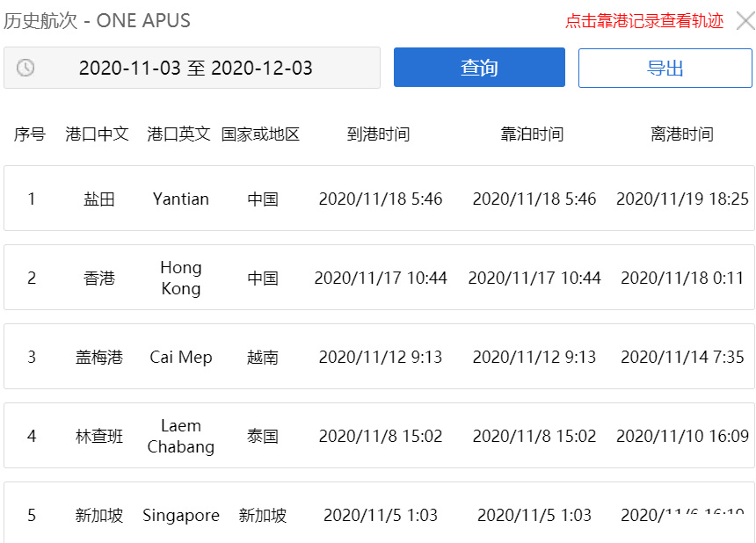
Task: Select the Hong Kong port record row
Action: pos(378,278)
